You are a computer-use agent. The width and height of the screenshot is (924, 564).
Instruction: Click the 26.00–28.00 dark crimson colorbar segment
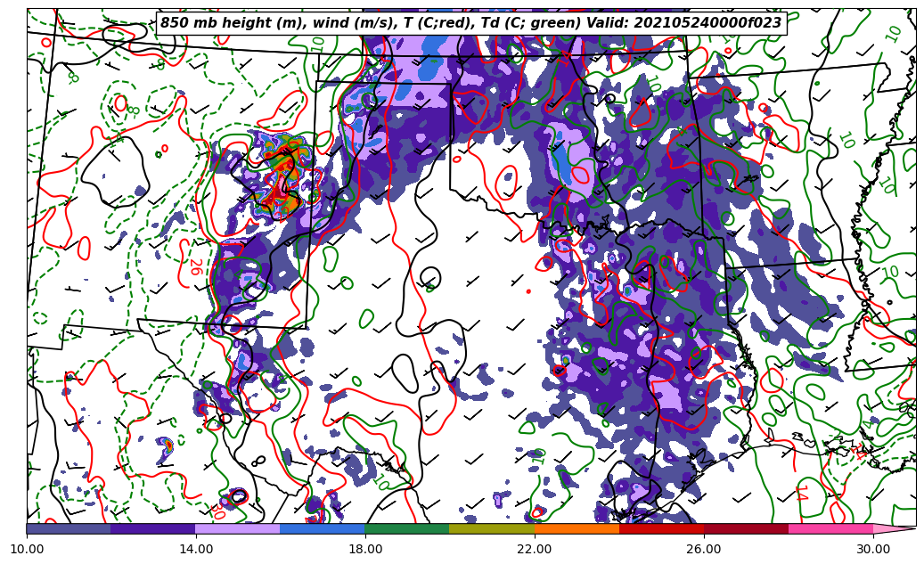pos(746,528)
